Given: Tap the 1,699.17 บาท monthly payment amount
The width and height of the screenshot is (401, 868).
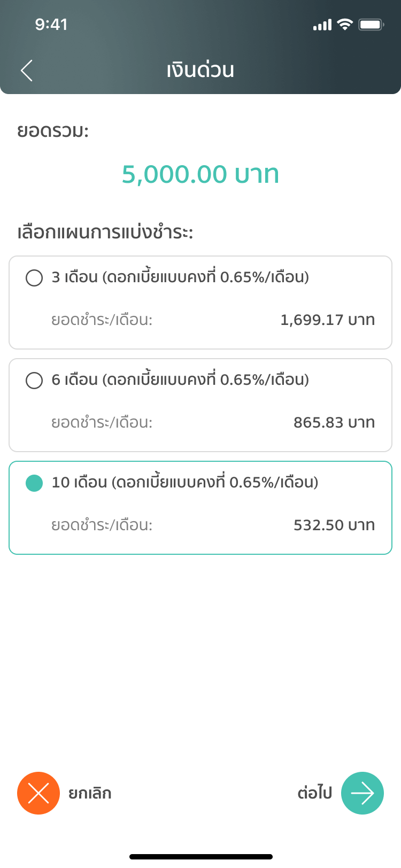Looking at the screenshot, I should pos(327,320).
